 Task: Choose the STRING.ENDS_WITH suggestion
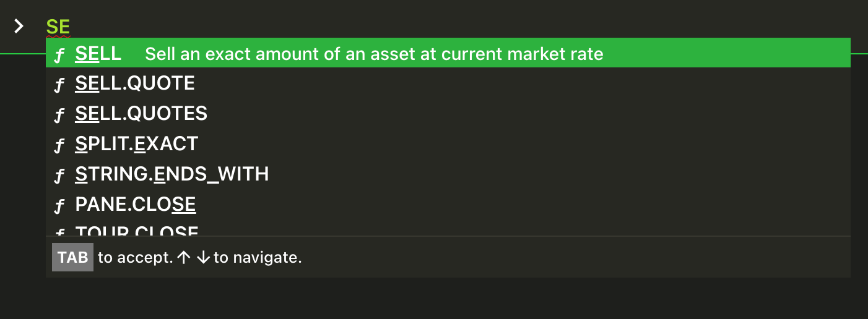click(x=448, y=174)
